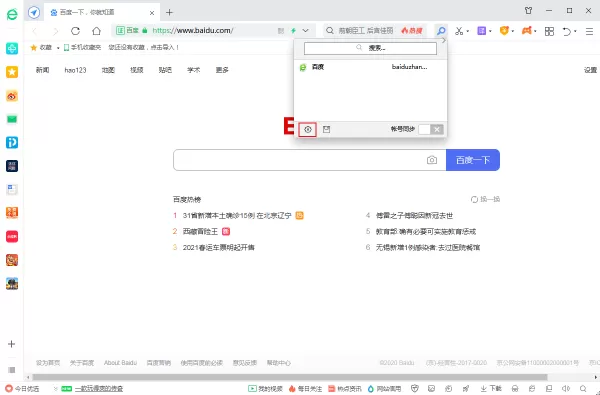Open the compass navigation icon beside the tab
Image resolution: width=600 pixels, height=395 pixels.
[x=34, y=12]
